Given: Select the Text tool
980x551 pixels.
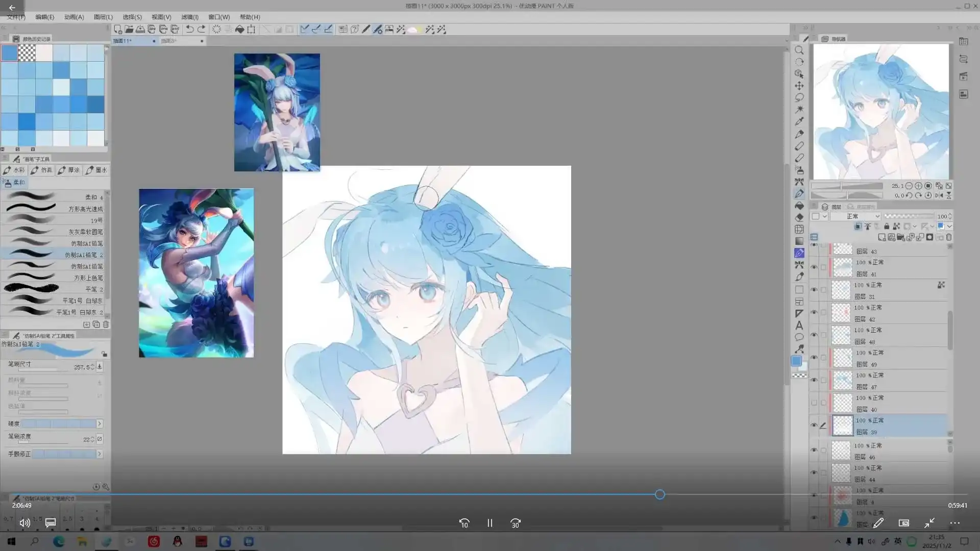Looking at the screenshot, I should 799,325.
